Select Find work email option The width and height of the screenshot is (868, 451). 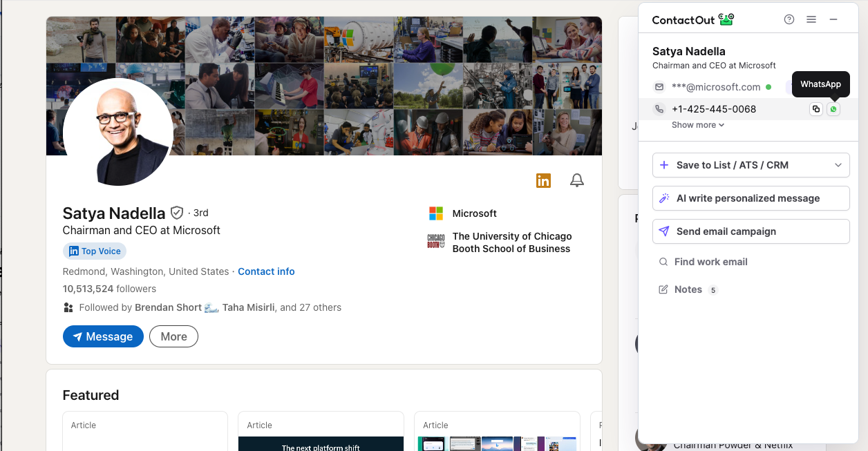click(x=710, y=262)
